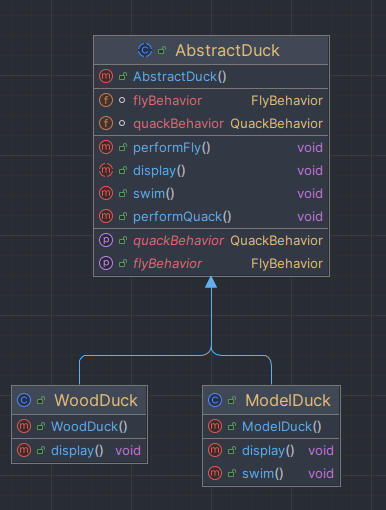The height and width of the screenshot is (510, 386).
Task: Click the property icon of italic flyBehavior
Action: 106,263
